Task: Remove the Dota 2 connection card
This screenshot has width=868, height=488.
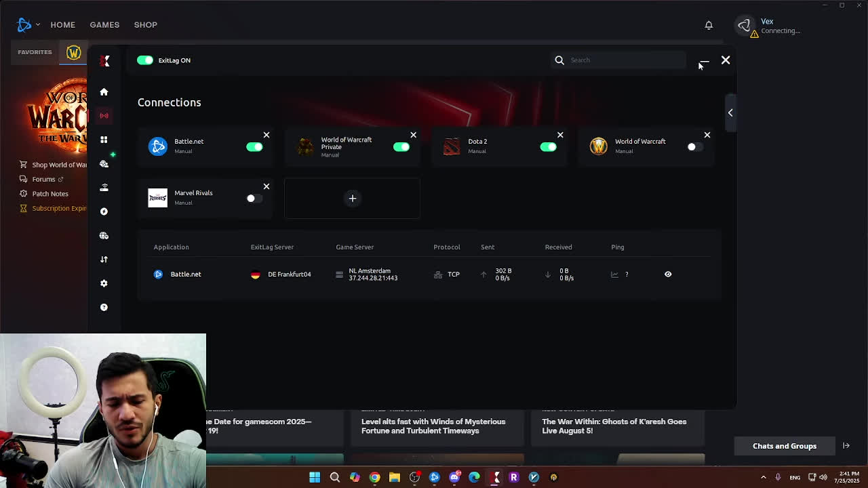Action: click(560, 135)
